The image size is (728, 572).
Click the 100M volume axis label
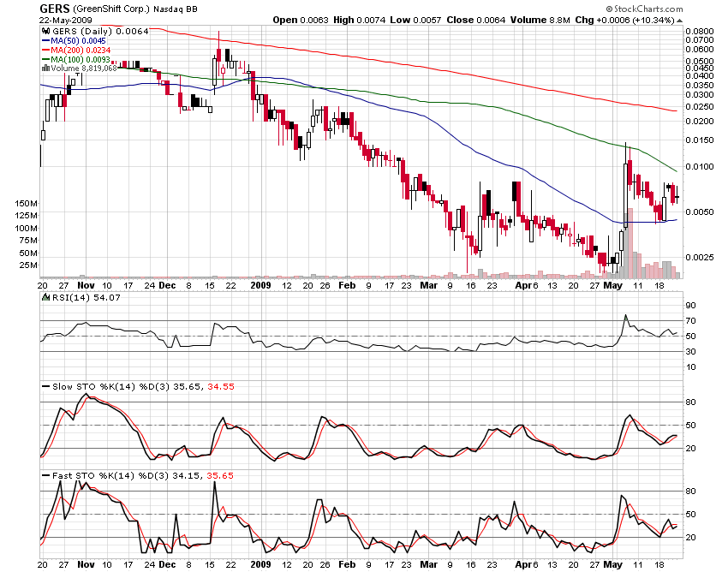coord(27,228)
